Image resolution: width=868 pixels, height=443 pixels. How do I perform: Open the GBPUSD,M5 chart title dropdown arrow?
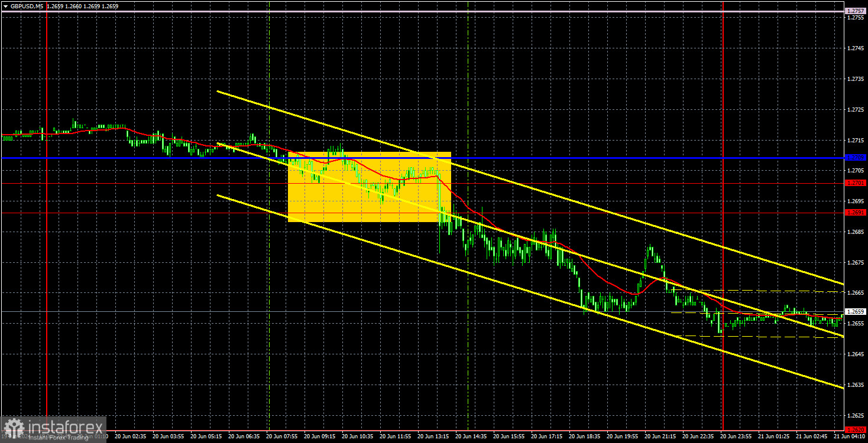[x=5, y=6]
